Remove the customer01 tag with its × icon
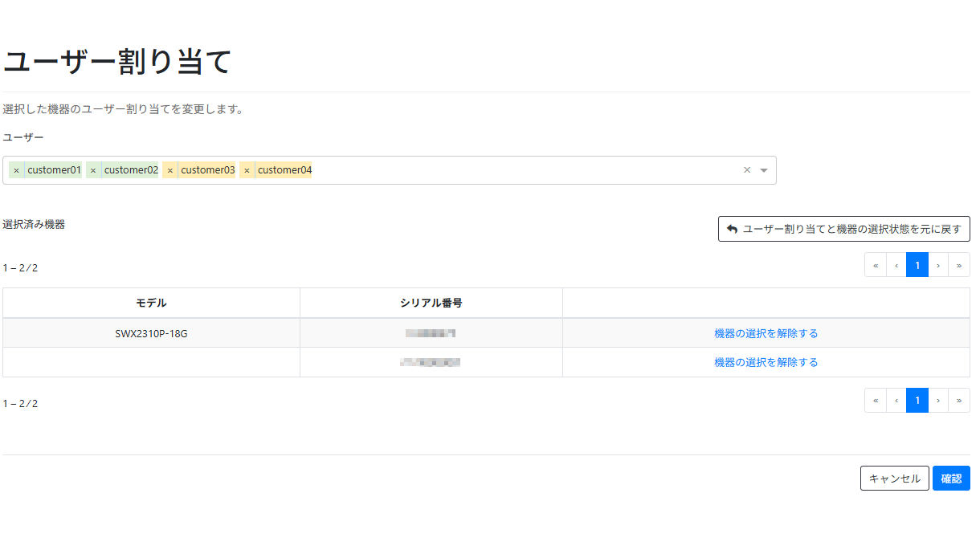 [x=16, y=169]
